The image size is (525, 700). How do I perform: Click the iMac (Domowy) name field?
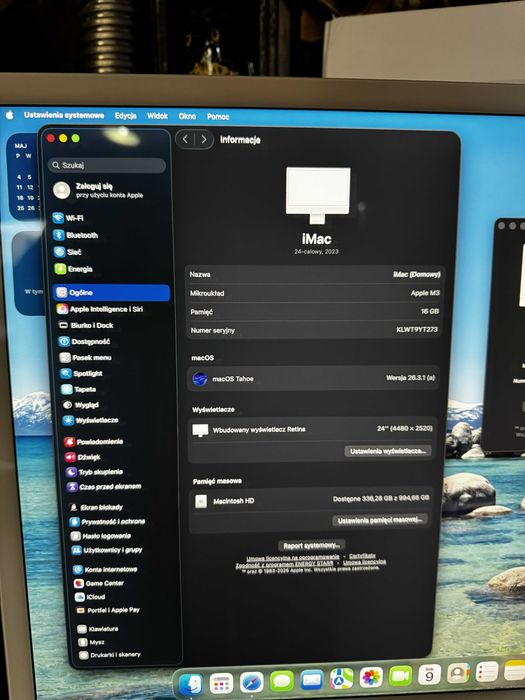click(417, 275)
